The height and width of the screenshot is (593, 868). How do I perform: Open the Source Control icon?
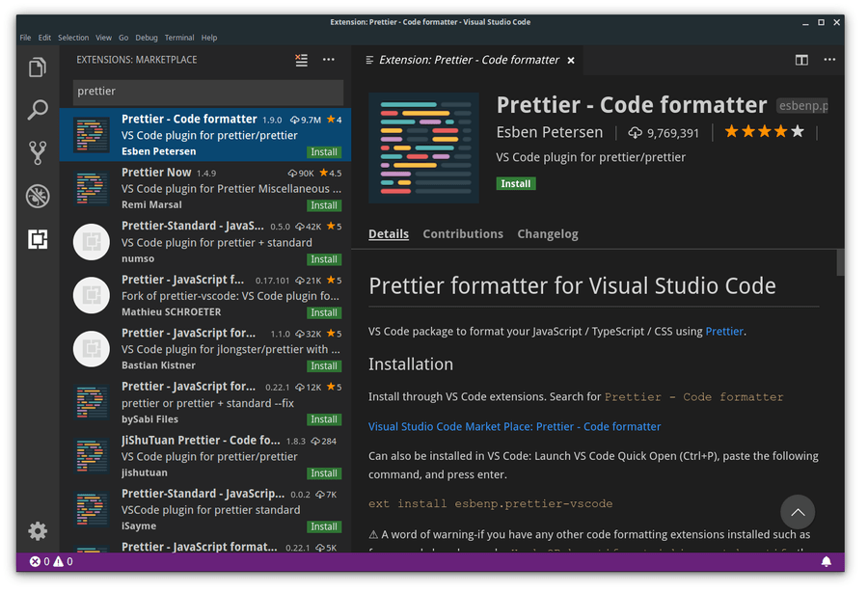click(x=37, y=152)
